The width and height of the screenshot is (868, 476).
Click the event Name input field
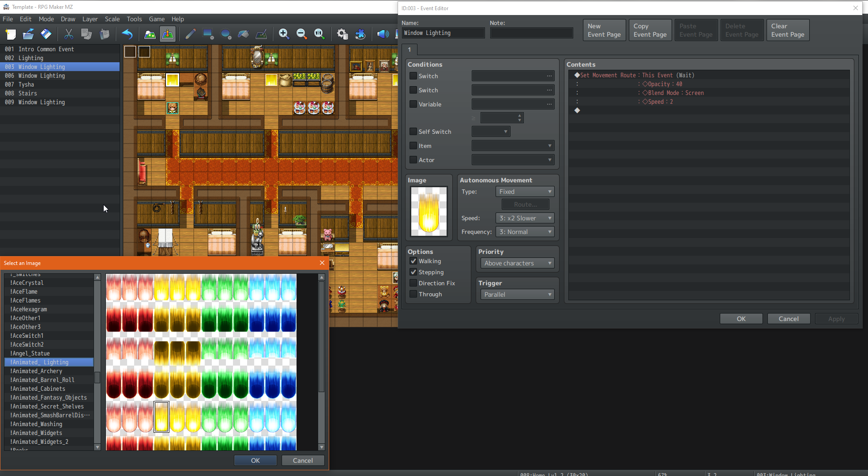[443, 33]
